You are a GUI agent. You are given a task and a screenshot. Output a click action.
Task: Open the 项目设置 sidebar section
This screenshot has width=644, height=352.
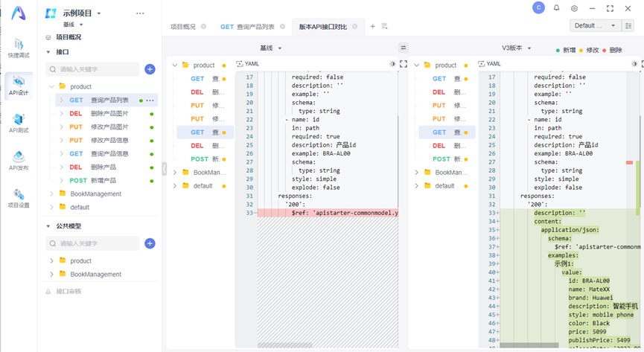tap(19, 199)
